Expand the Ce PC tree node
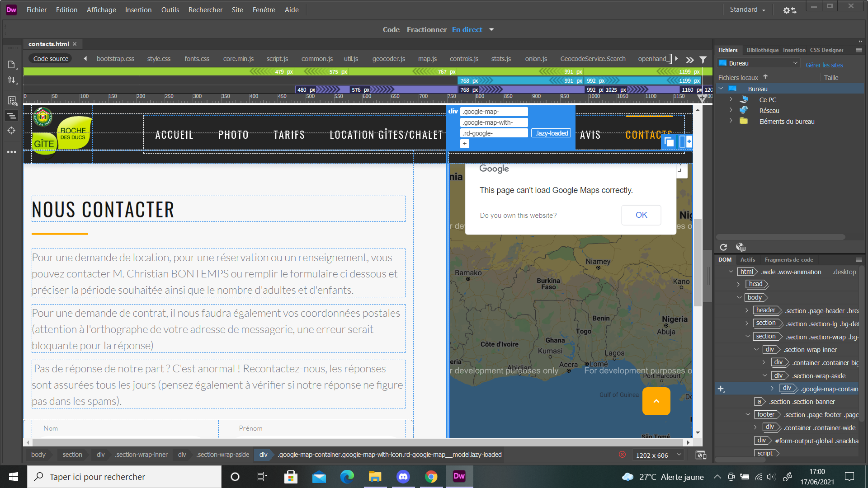868x488 pixels. coord(731,99)
